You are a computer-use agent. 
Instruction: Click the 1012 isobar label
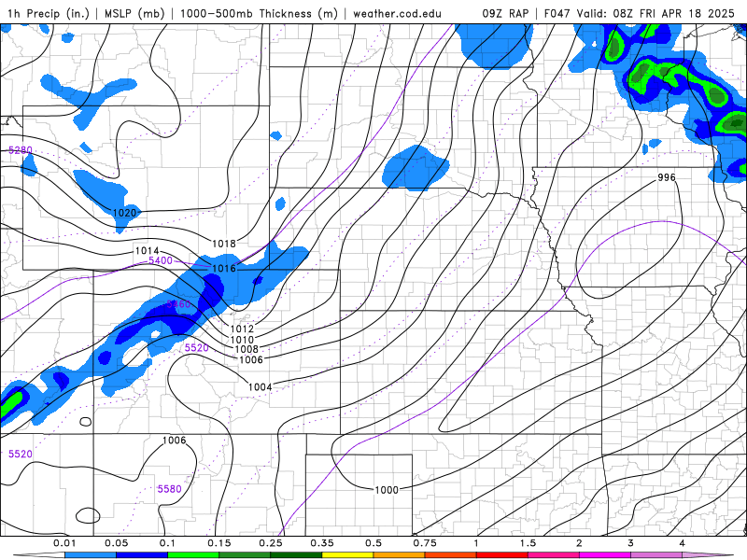coord(242,329)
